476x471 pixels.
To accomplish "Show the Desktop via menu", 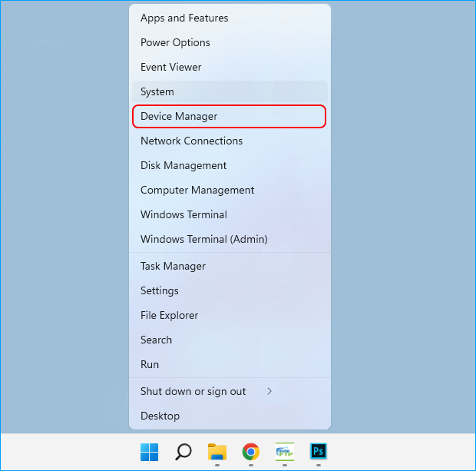I will tap(160, 416).
